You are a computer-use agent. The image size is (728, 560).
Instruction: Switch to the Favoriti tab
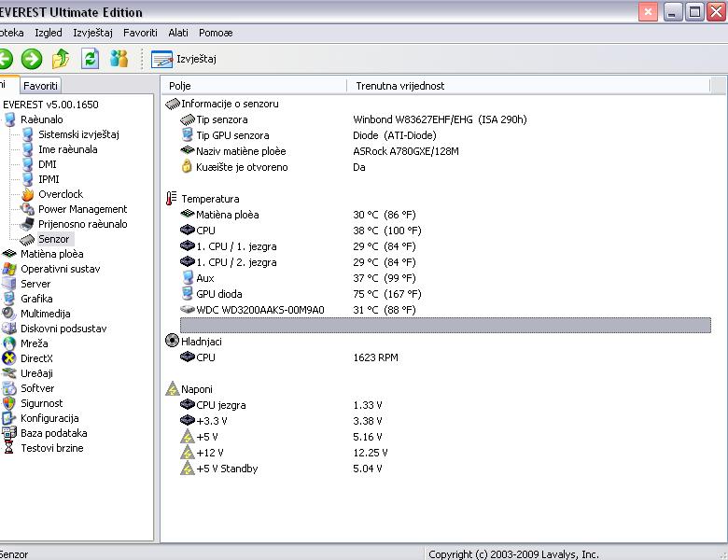41,85
